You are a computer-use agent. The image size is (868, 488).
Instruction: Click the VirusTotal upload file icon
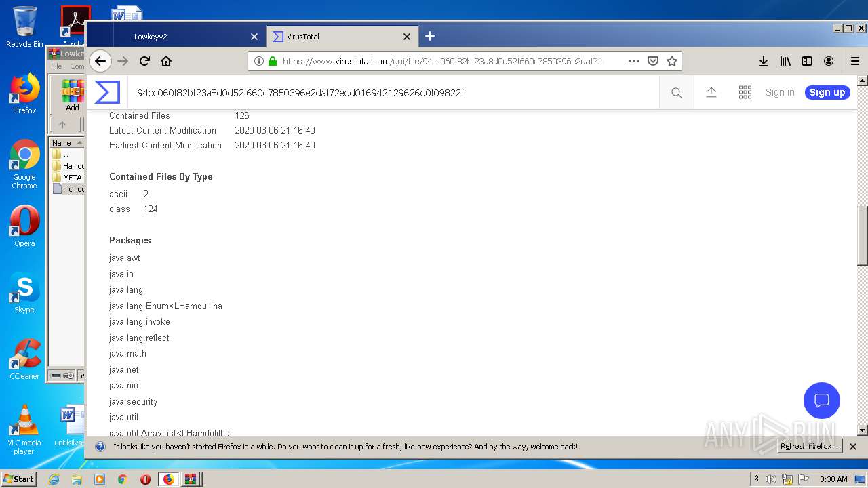711,92
